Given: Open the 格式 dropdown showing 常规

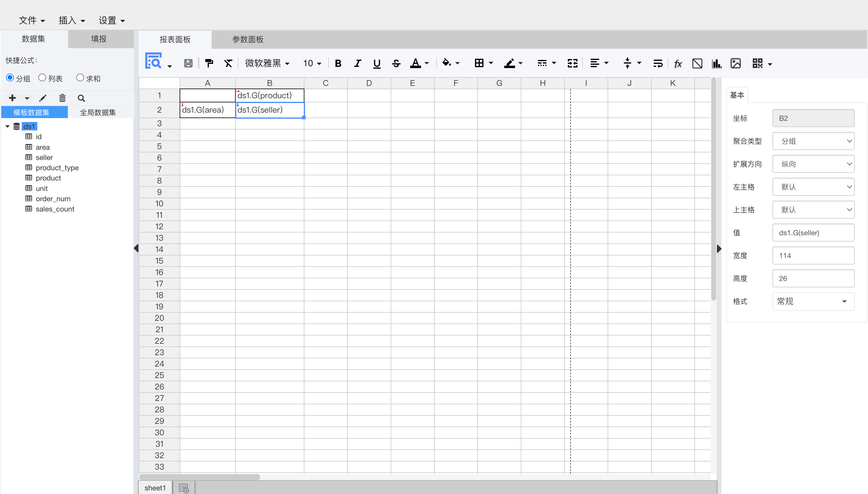Looking at the screenshot, I should [813, 301].
